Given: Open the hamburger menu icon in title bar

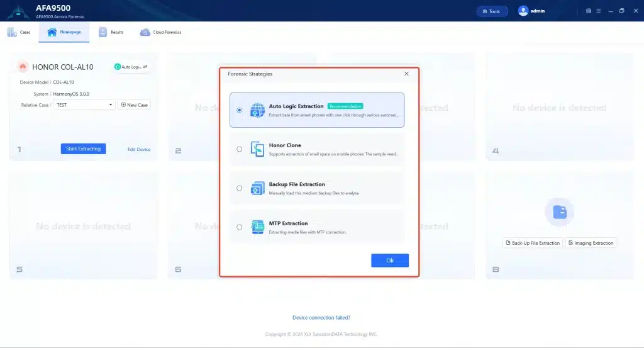Looking at the screenshot, I should click(x=599, y=11).
